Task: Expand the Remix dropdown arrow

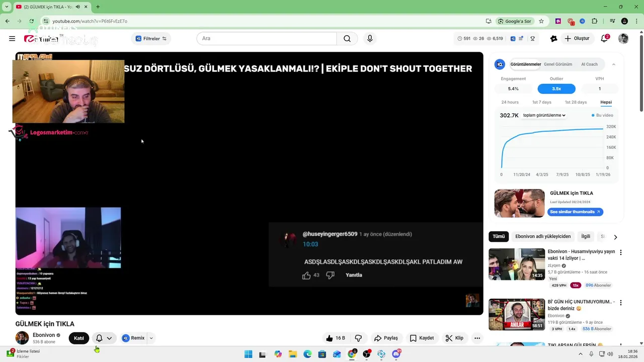Action: pyautogui.click(x=151, y=338)
